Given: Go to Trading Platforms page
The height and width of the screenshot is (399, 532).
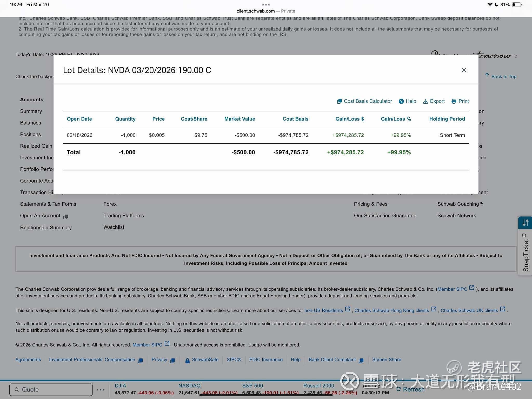Looking at the screenshot, I should coord(123,216).
